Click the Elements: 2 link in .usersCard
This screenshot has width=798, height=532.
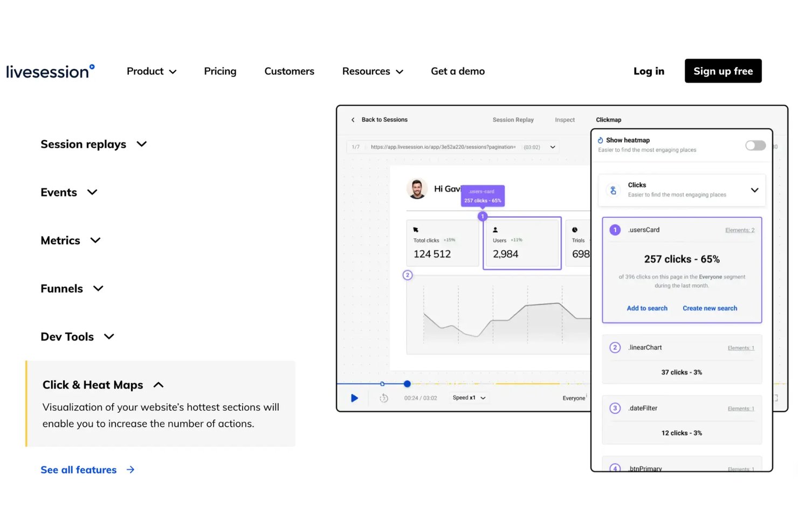pyautogui.click(x=740, y=230)
